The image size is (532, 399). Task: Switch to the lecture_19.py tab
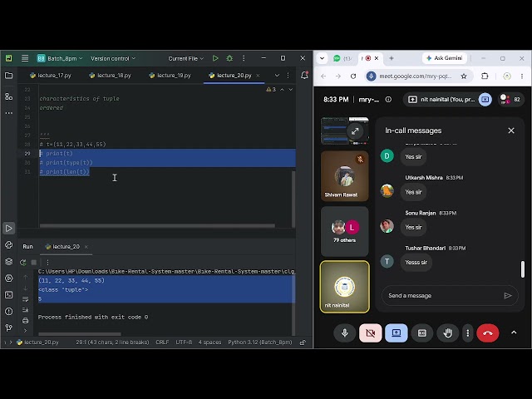170,76
